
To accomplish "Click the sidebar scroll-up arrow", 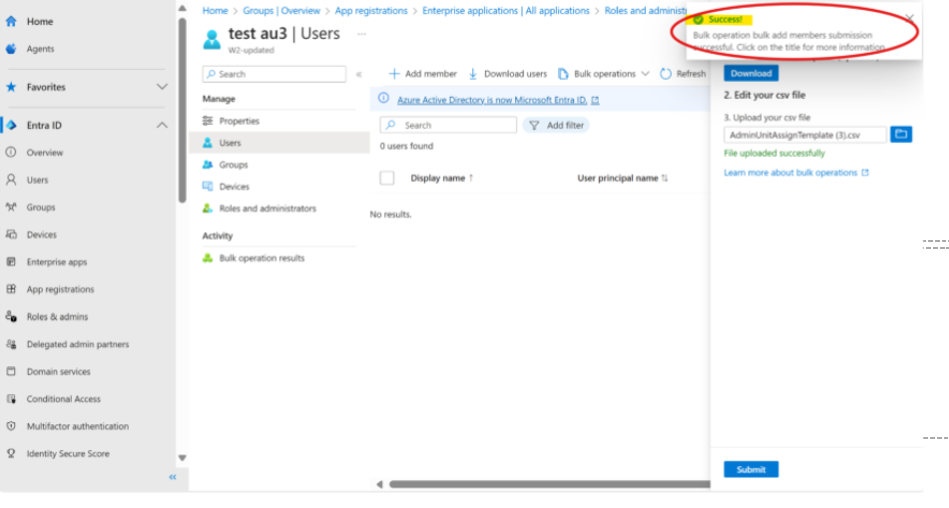I will click(x=182, y=8).
